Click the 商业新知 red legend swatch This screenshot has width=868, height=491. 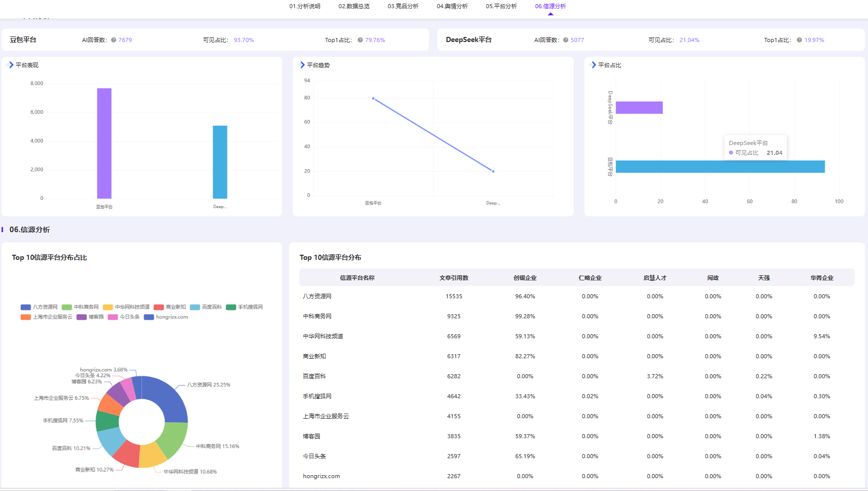click(158, 307)
